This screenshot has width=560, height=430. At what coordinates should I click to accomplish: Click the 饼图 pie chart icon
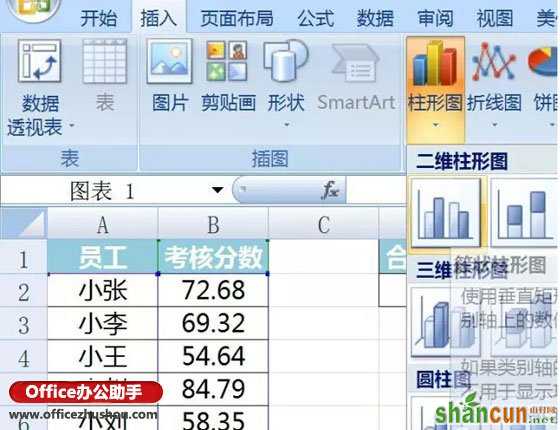click(x=543, y=62)
